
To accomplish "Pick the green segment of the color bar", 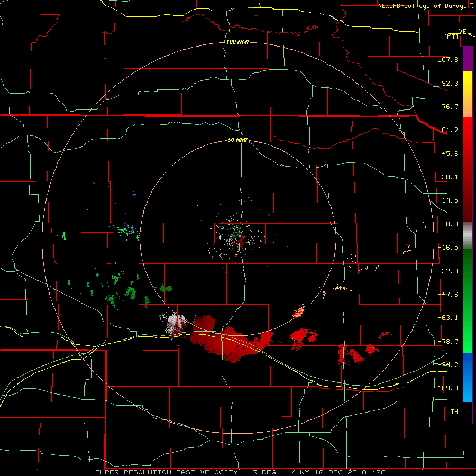I will pos(467,300).
